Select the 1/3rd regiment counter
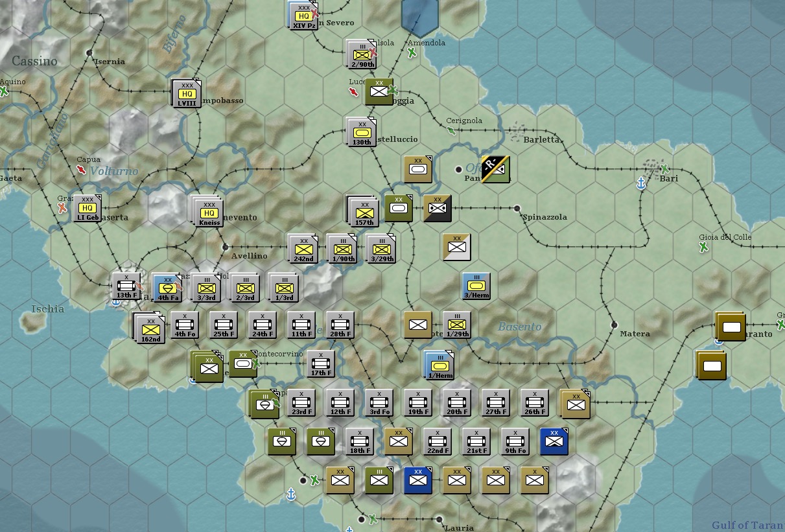 (x=284, y=288)
